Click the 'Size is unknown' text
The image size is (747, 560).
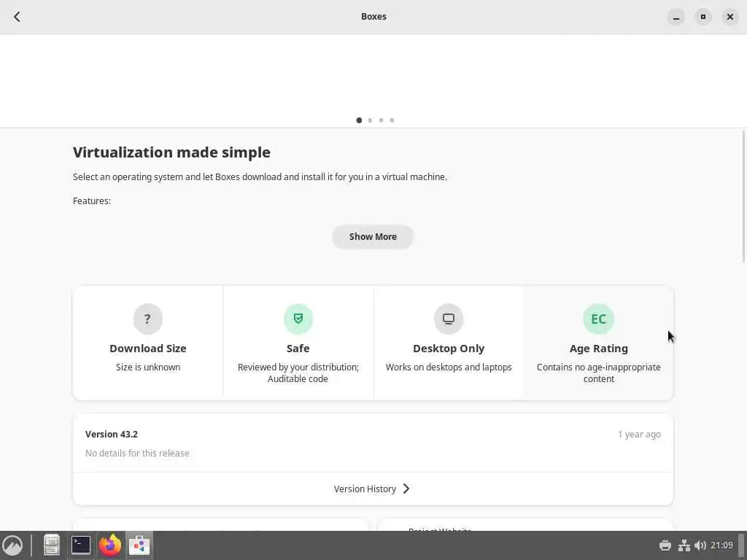tap(147, 367)
